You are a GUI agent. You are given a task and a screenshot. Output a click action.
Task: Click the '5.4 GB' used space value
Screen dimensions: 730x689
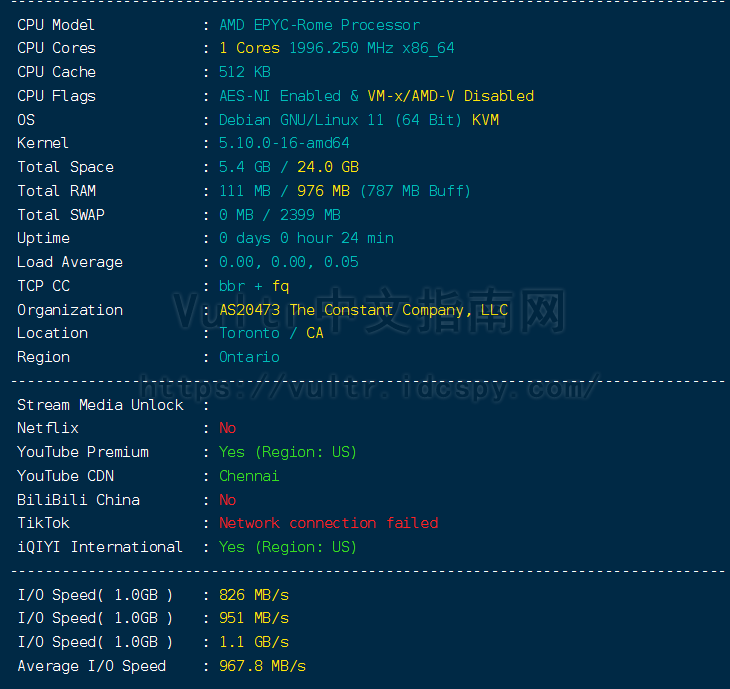pos(245,167)
